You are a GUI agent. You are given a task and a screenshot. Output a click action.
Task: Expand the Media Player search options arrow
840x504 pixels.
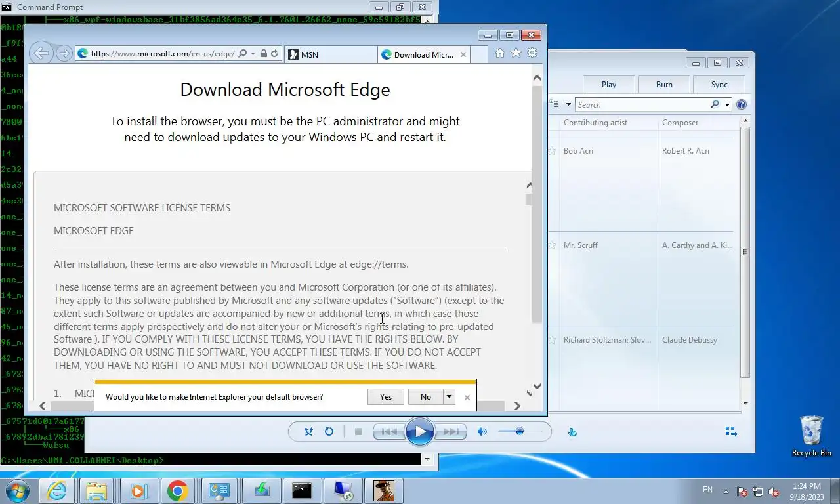point(727,104)
